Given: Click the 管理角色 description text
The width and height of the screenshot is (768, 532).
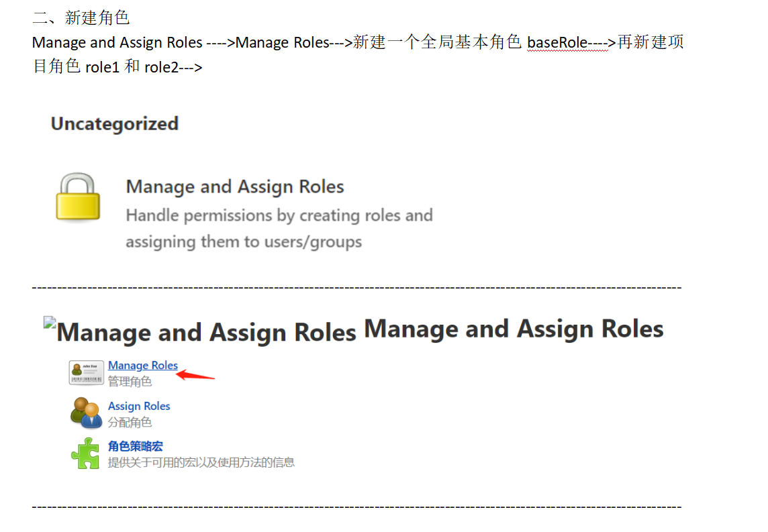Looking at the screenshot, I should click(130, 382).
